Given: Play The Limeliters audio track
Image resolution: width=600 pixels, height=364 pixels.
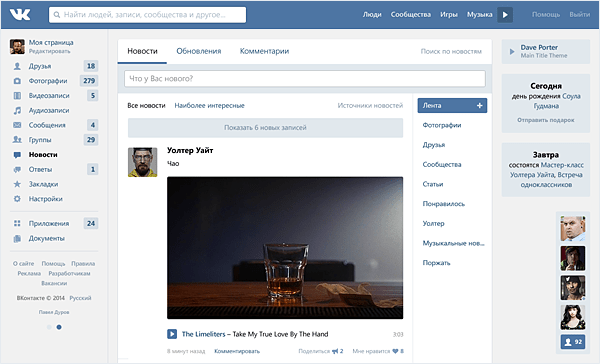Looking at the screenshot, I should 172,334.
